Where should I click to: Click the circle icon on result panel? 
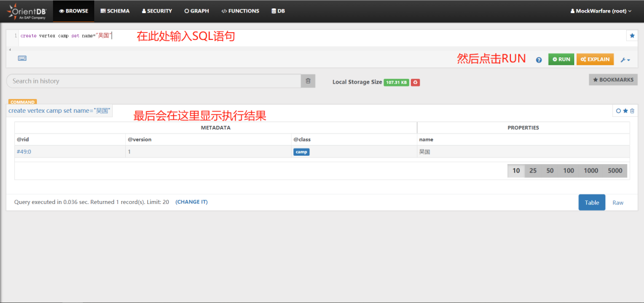click(x=618, y=111)
